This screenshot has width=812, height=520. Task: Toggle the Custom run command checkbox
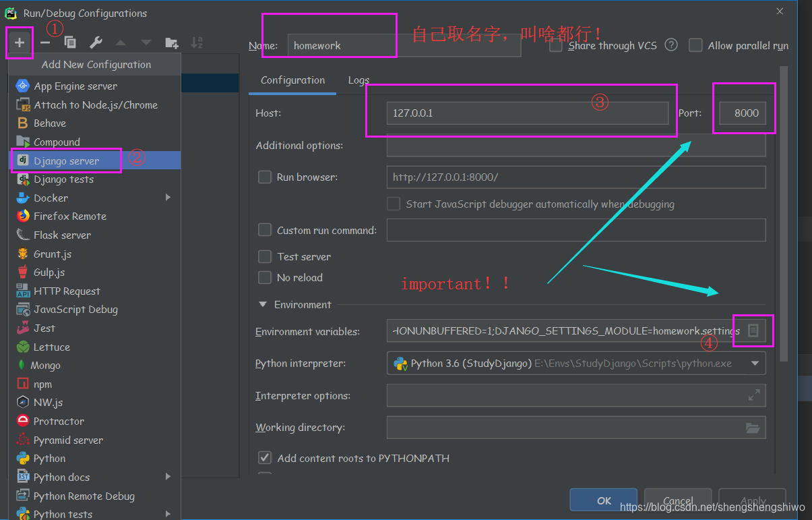point(265,230)
